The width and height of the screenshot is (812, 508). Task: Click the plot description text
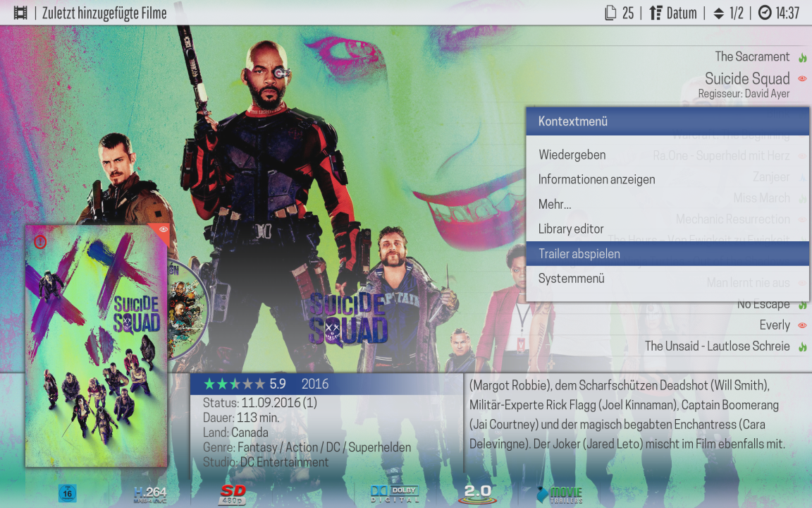coord(627,415)
